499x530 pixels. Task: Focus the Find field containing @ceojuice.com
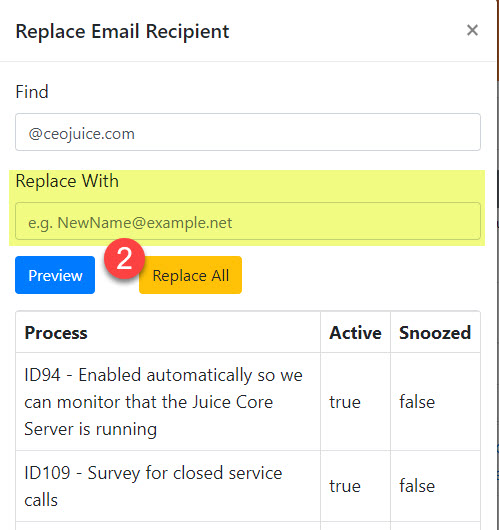[248, 132]
